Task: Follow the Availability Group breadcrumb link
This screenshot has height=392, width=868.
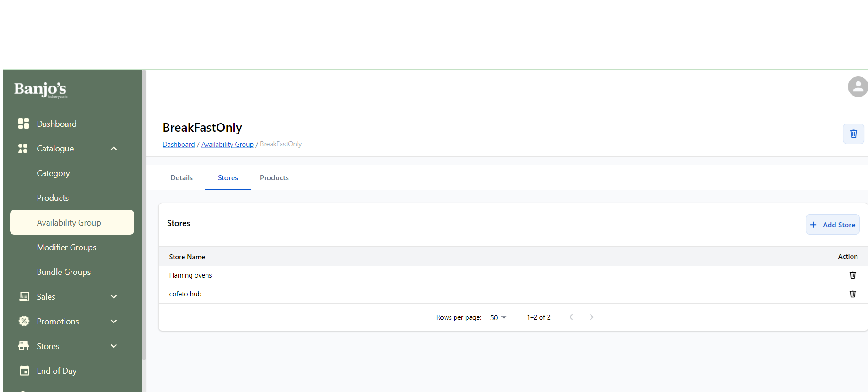Action: pyautogui.click(x=227, y=145)
